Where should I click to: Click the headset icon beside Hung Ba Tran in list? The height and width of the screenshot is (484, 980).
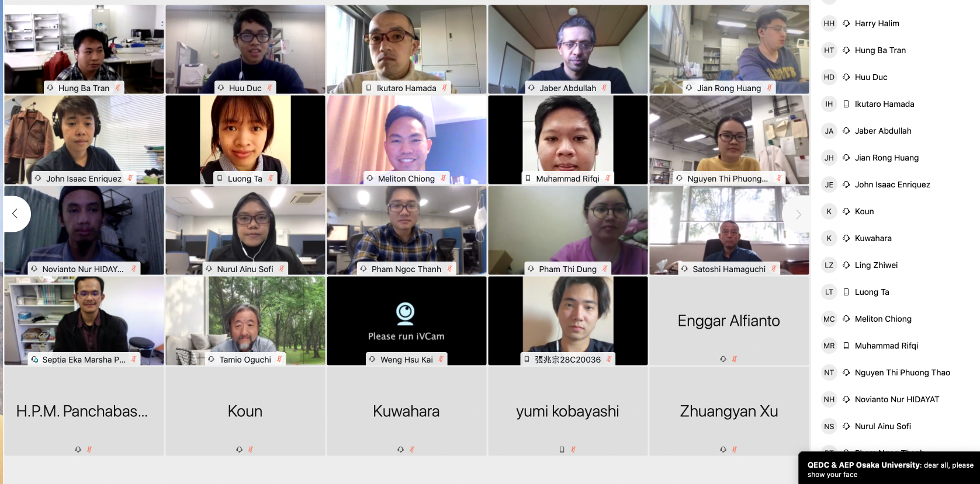[846, 50]
